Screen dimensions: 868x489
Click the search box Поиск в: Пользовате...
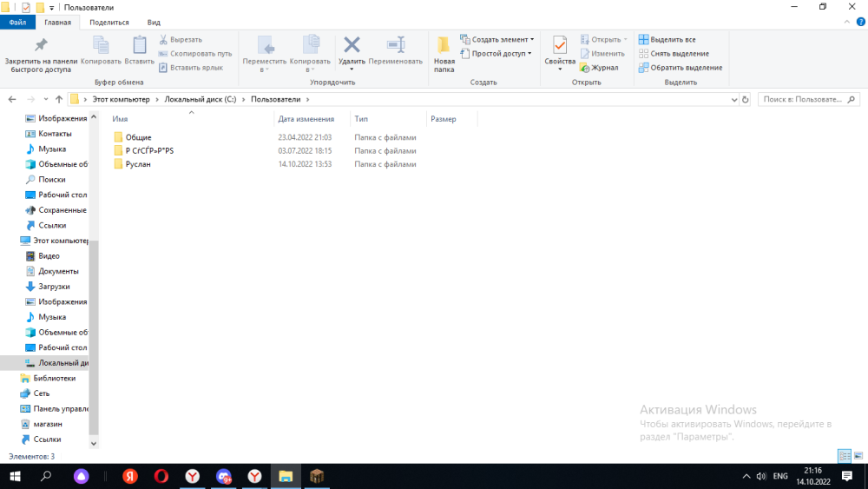tap(809, 99)
